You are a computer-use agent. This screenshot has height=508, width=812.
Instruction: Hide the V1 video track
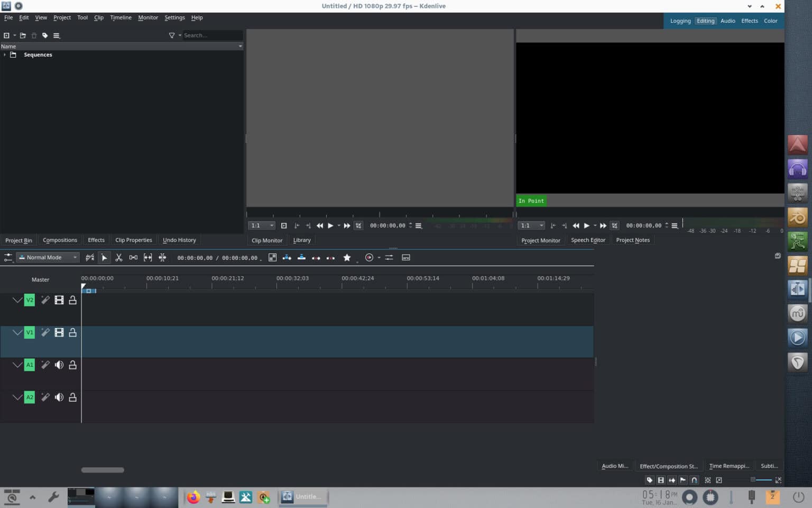pyautogui.click(x=59, y=332)
